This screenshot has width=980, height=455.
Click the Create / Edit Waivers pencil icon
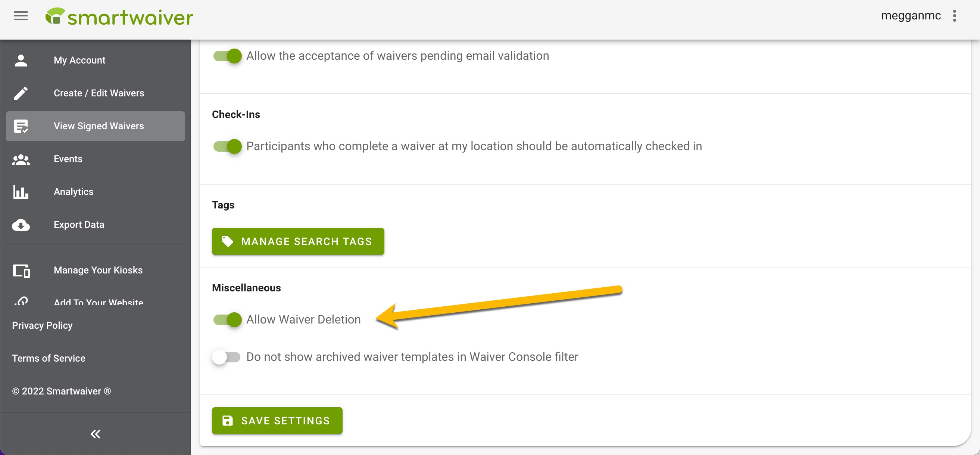point(21,93)
